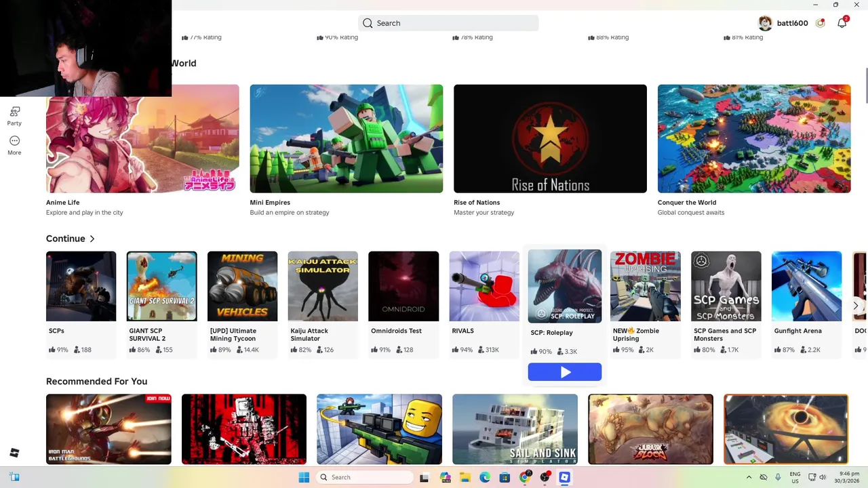
Task: Click the magnifier icon in Roblox search
Action: pyautogui.click(x=368, y=23)
